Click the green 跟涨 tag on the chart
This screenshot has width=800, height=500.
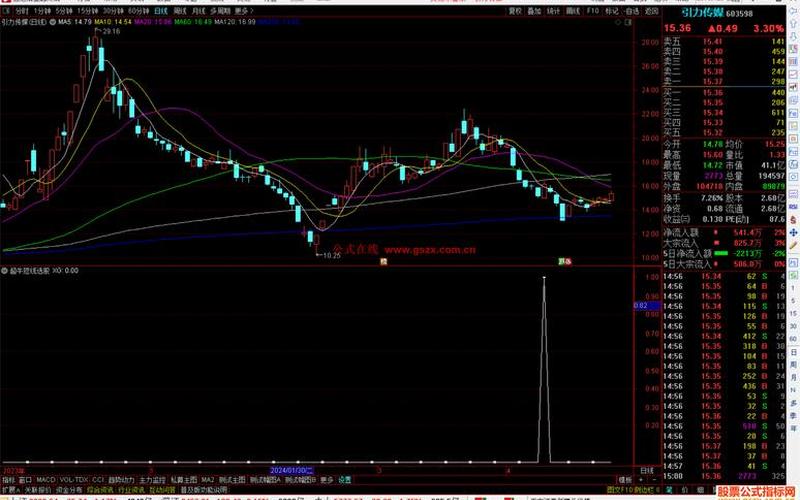coord(564,262)
